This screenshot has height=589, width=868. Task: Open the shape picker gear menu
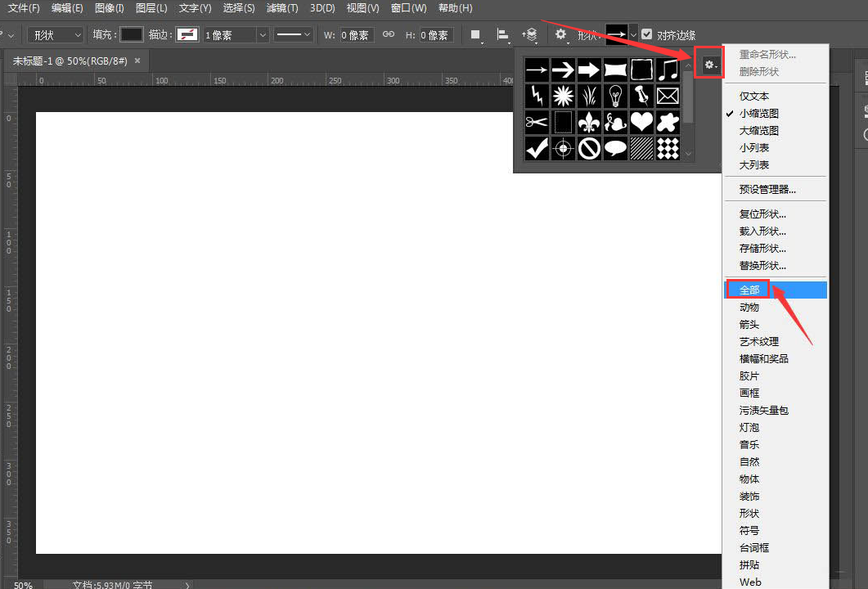point(710,65)
